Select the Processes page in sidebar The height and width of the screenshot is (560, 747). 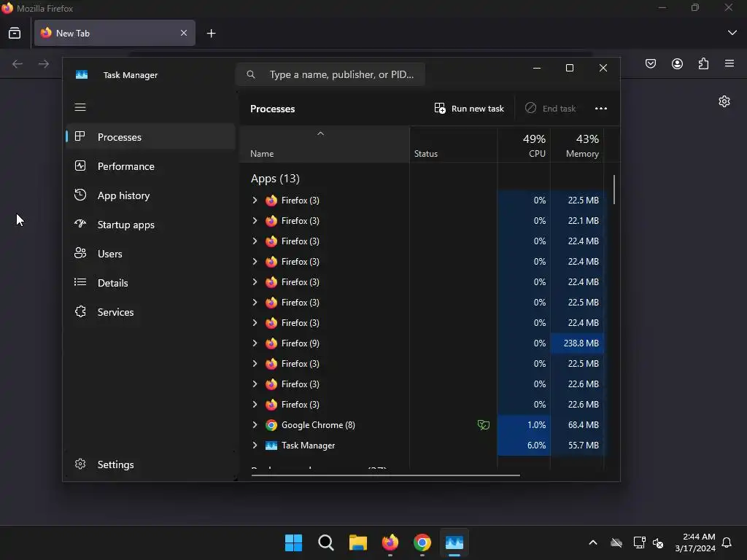pyautogui.click(x=150, y=137)
